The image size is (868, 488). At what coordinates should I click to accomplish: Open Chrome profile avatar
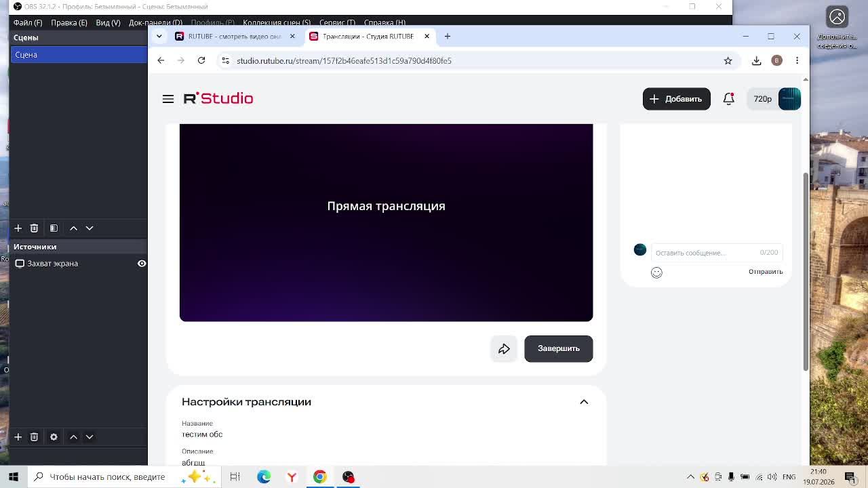coord(776,61)
